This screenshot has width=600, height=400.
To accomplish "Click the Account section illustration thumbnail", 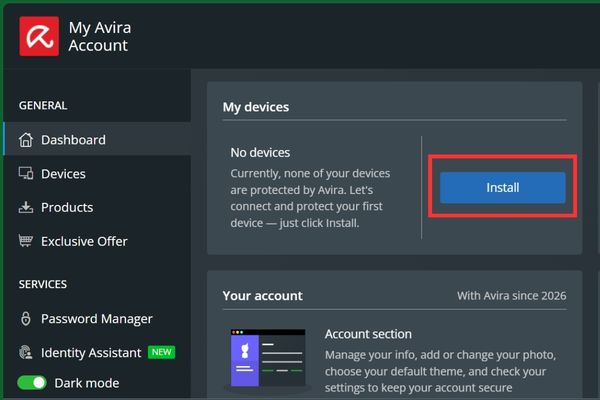I will tap(268, 358).
